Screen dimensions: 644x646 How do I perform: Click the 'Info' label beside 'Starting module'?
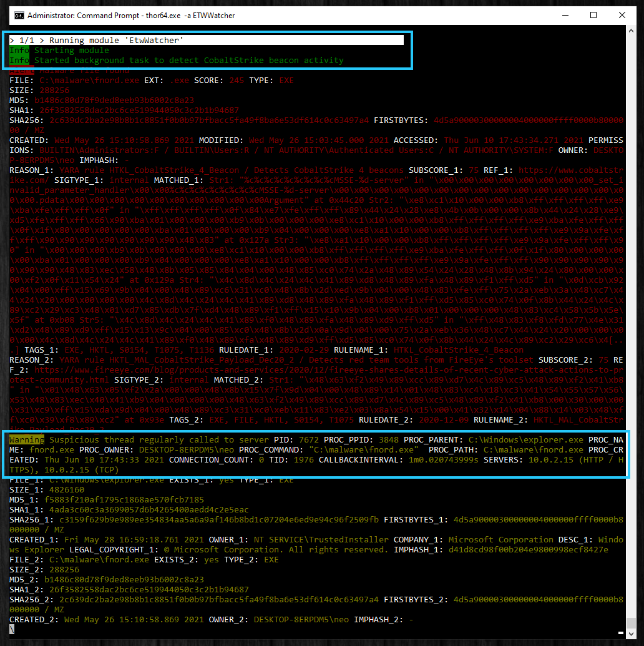coord(19,51)
